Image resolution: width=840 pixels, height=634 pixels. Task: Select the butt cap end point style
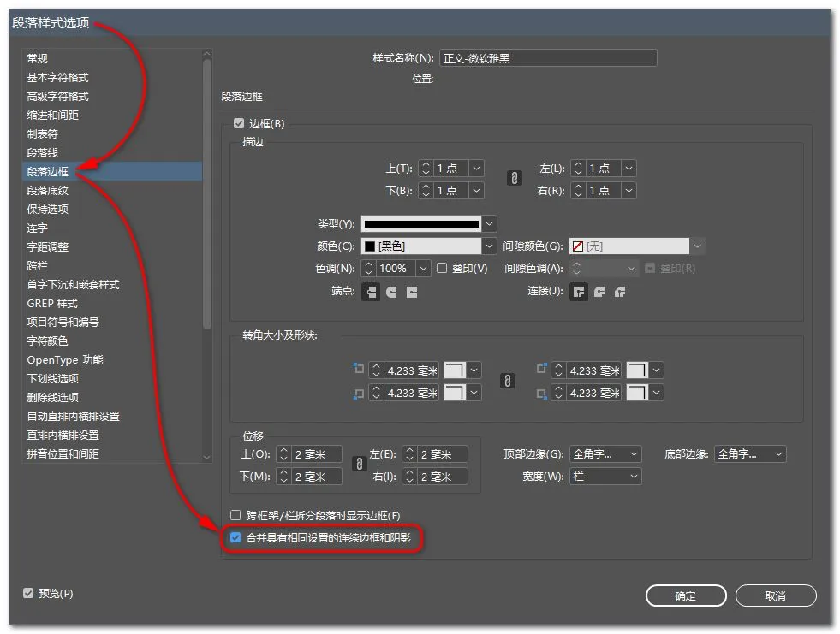(x=371, y=292)
